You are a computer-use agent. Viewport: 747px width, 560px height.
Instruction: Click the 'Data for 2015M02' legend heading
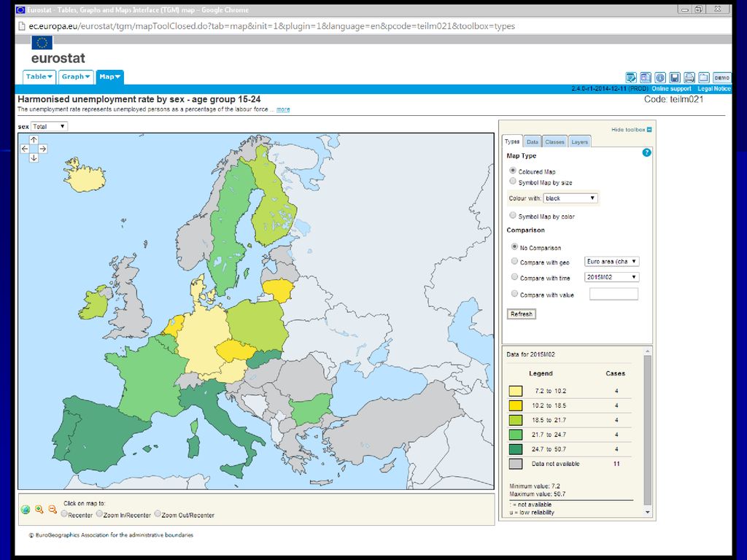tap(531, 354)
